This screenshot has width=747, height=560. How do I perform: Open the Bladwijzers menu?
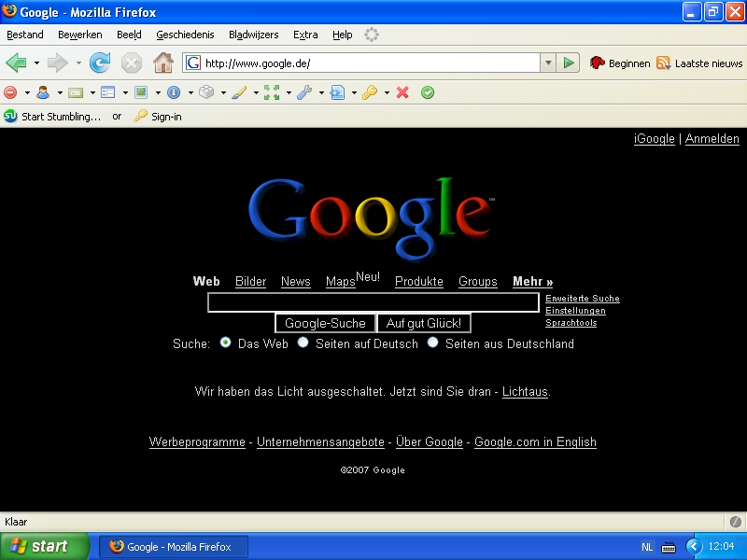pos(253,35)
